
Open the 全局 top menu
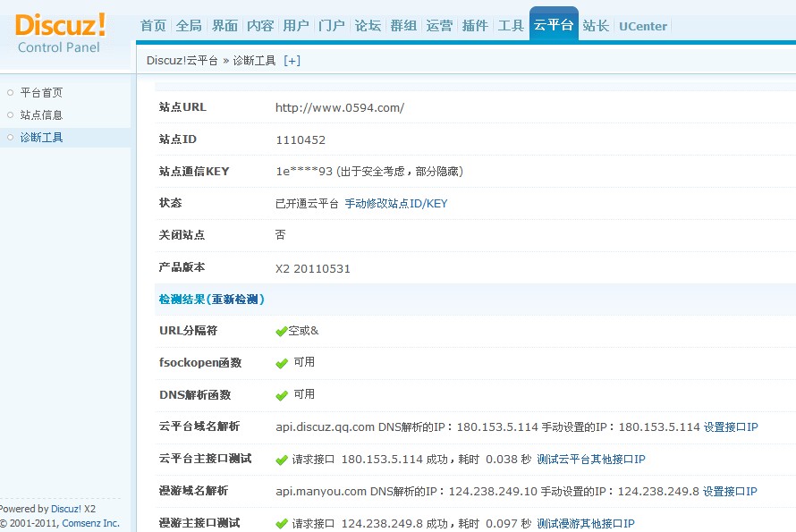point(189,26)
